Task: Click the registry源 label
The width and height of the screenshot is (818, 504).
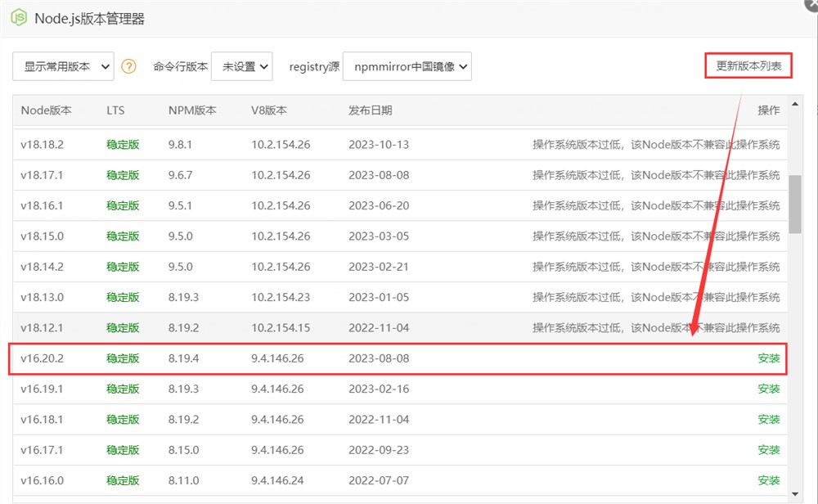Action: [x=314, y=67]
